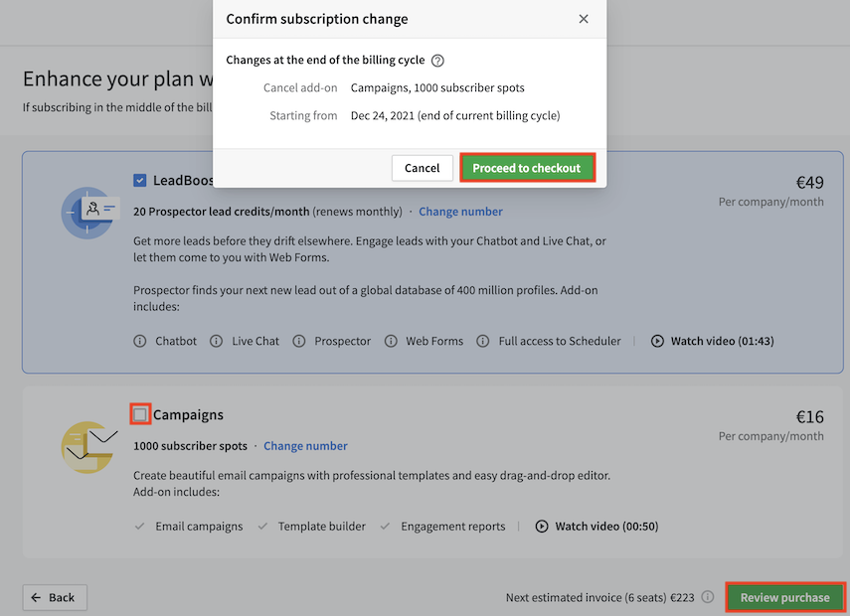Show info icon for Live Chat
Screen dimensions: 850x616
click(x=217, y=341)
